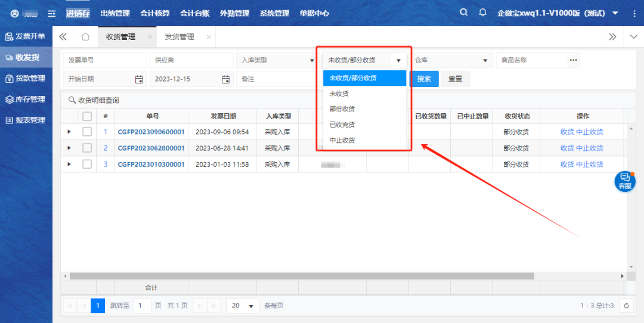Screen dimensions: 644x323
Task: Expand the 仓库 dropdown
Action: [451, 60]
